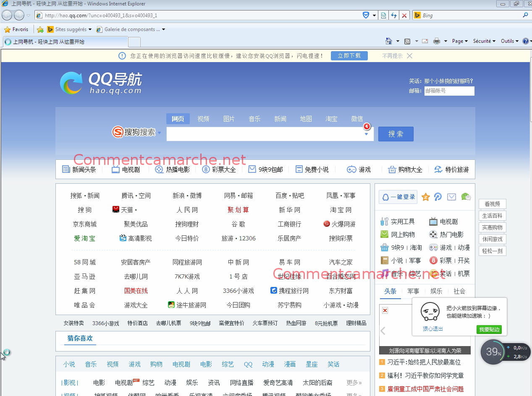The image size is (532, 396).
Task: Expand the Sites suggérés dropdown
Action: (x=90, y=29)
